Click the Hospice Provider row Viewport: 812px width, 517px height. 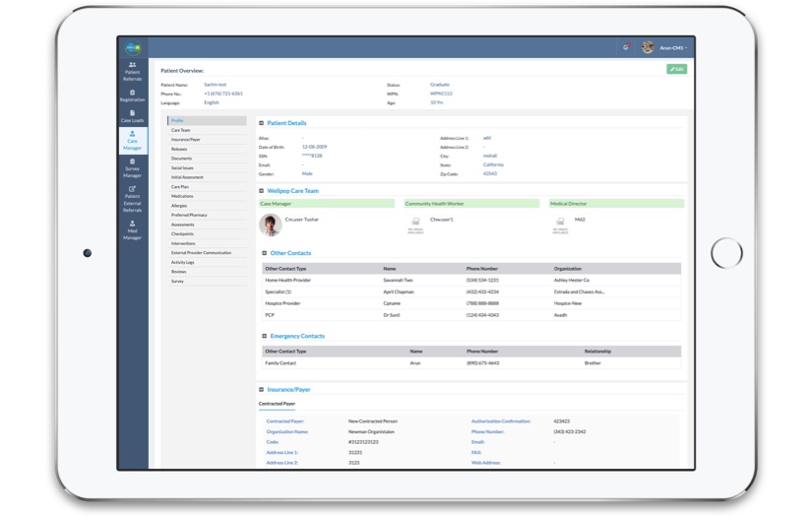[471, 303]
